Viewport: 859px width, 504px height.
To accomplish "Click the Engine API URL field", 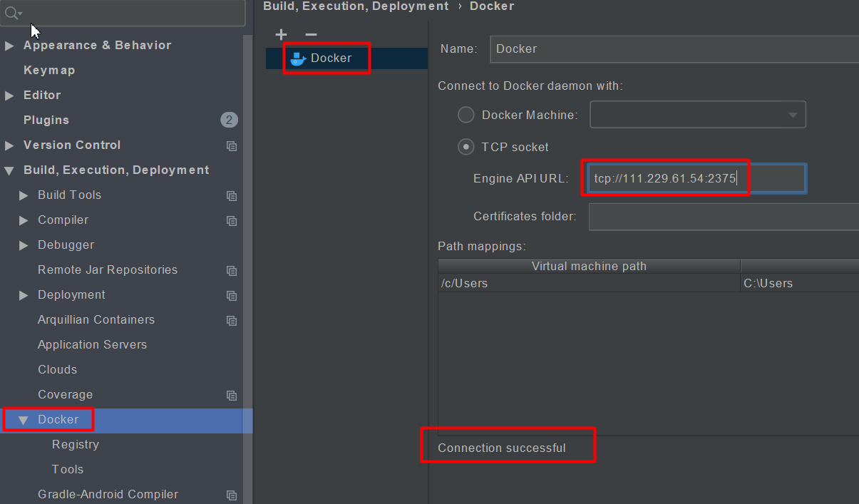I will click(697, 178).
